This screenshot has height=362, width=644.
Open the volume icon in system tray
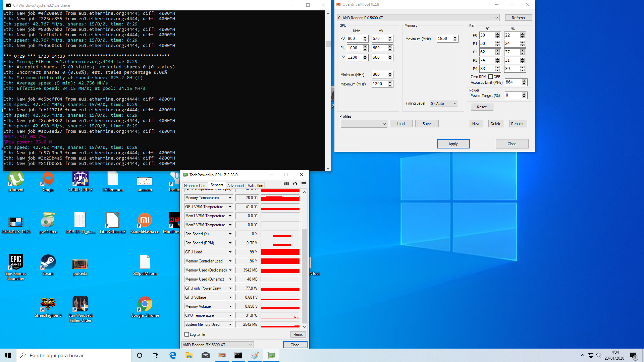click(x=599, y=355)
